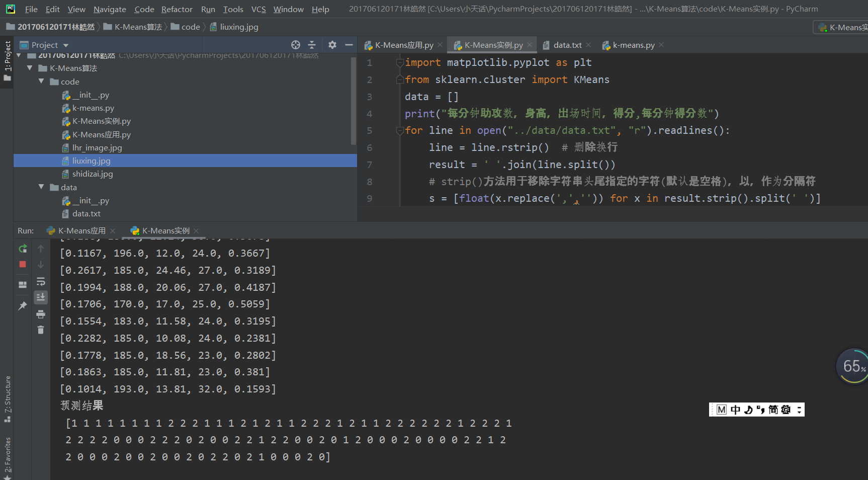The height and width of the screenshot is (480, 868).
Task: Open the Navigate menu
Action: coord(110,9)
